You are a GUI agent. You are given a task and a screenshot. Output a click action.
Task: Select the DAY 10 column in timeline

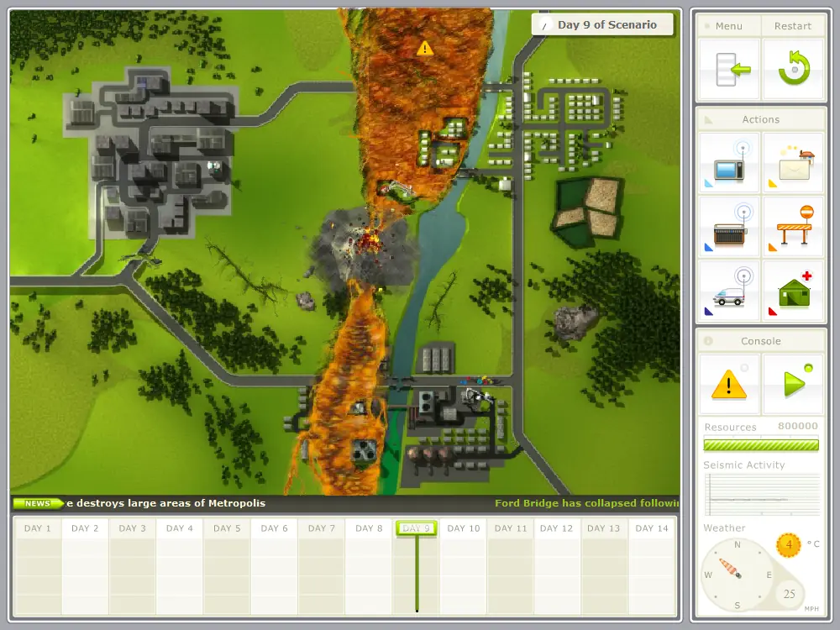point(464,565)
